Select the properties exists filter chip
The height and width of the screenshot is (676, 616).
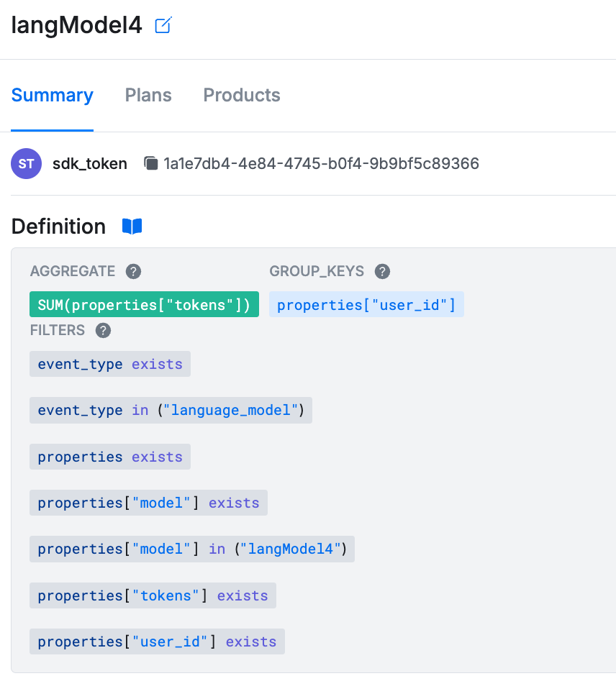click(x=110, y=457)
